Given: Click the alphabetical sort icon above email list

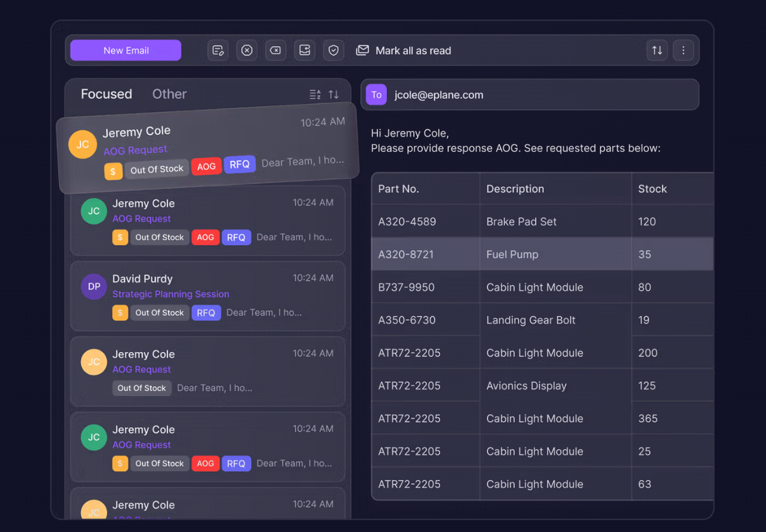Looking at the screenshot, I should [315, 94].
